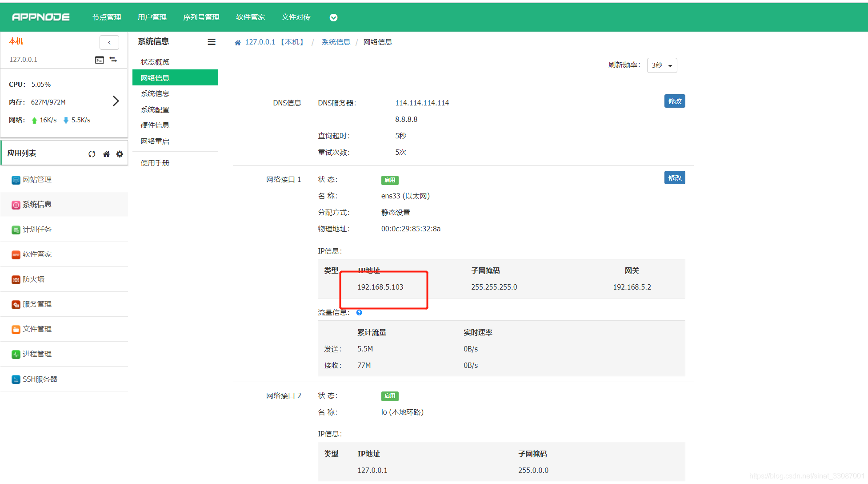The width and height of the screenshot is (868, 484).
Task: Open 软件管家 top menu
Action: (251, 17)
